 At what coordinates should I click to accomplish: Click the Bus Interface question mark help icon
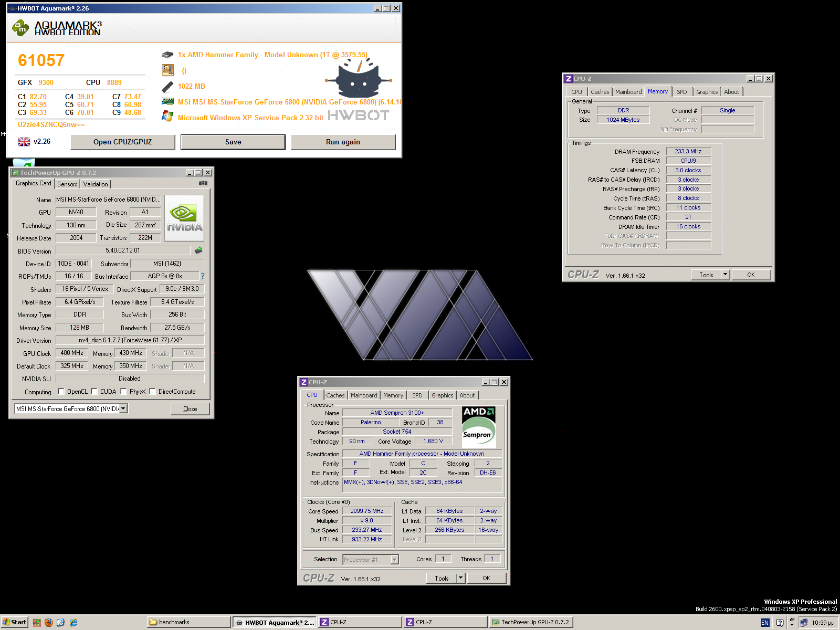[203, 276]
